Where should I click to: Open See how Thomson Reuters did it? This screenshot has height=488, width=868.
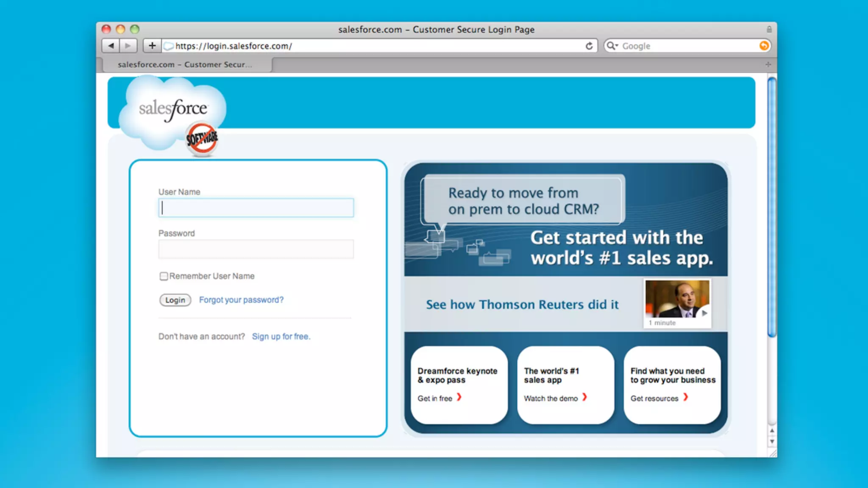coord(522,305)
